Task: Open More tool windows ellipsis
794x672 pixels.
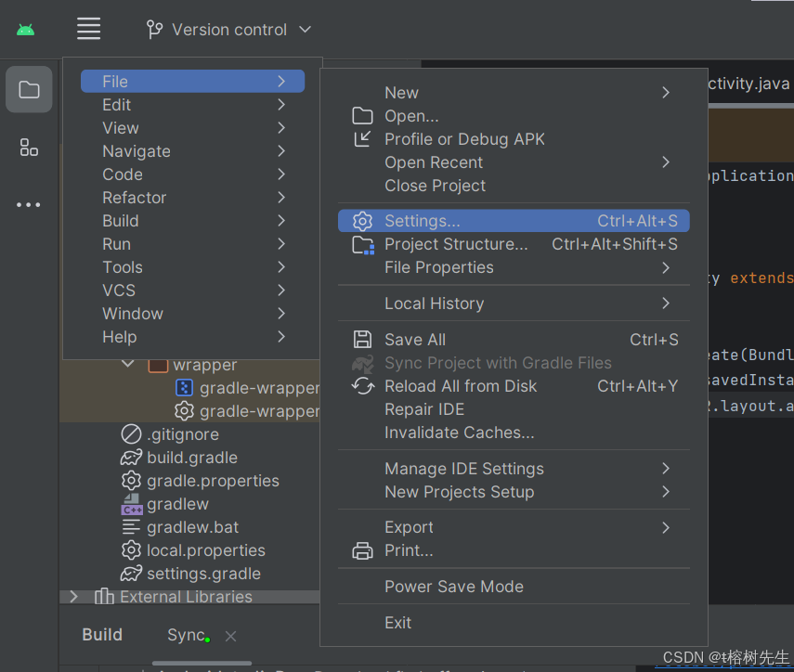Action: [29, 205]
